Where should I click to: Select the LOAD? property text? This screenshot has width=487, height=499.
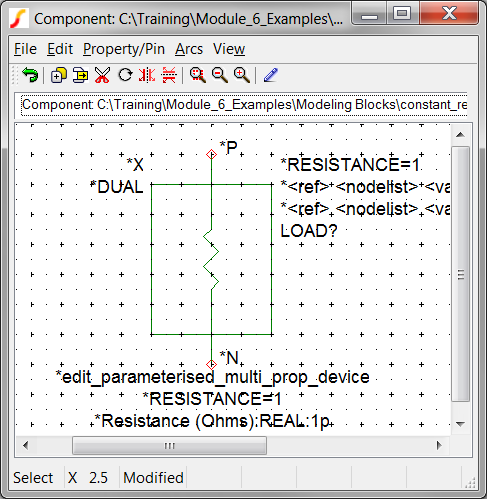click(x=309, y=231)
